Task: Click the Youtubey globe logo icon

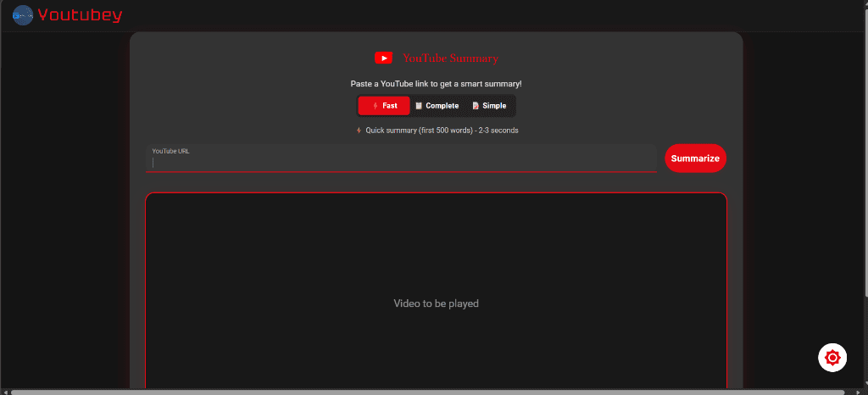Action: tap(23, 15)
